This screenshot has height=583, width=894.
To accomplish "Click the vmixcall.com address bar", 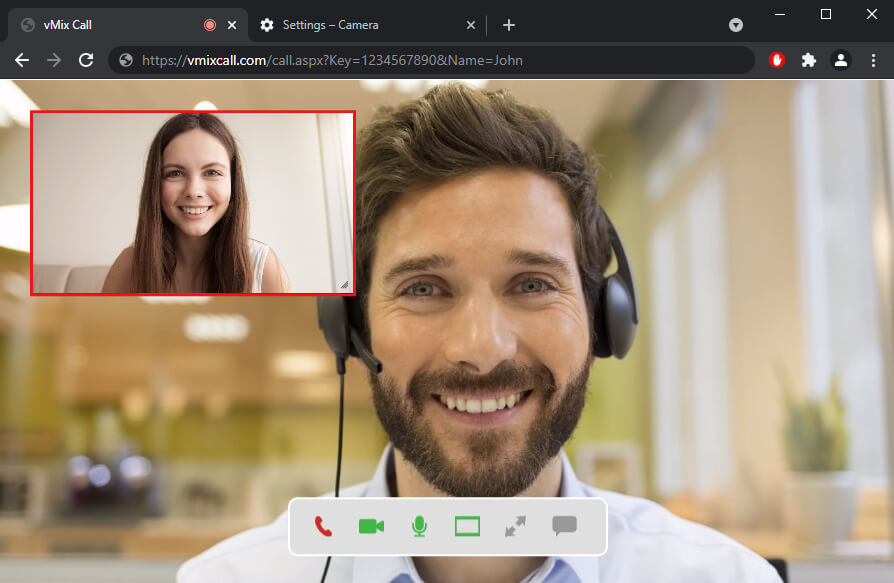I will click(430, 60).
